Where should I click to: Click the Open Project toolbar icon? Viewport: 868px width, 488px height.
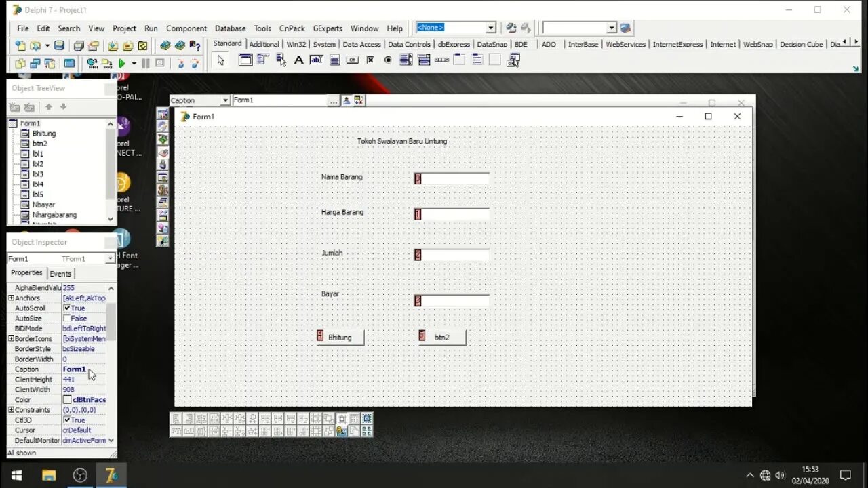[x=94, y=46]
